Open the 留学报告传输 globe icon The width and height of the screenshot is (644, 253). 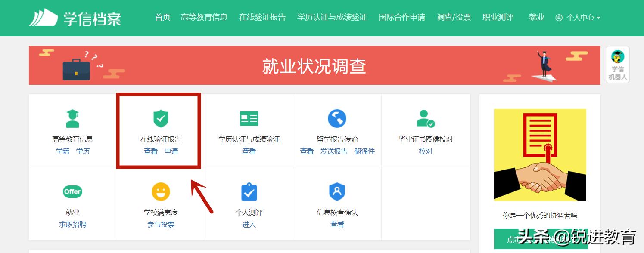pos(337,118)
